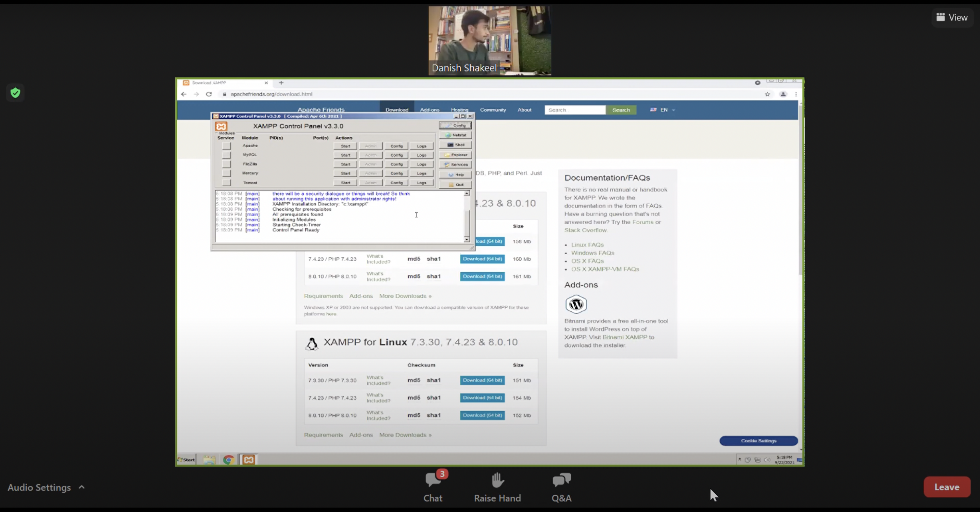Viewport: 980px width, 512px height.
Task: Open the Zoom Chat panel
Action: pos(433,480)
